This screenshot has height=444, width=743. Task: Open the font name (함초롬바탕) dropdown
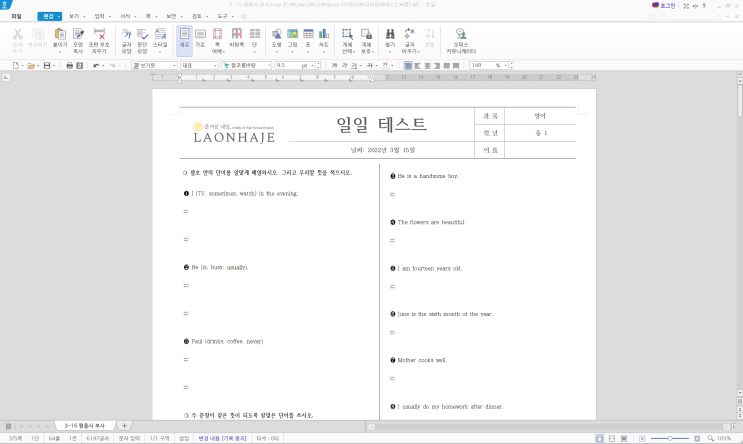(x=269, y=65)
